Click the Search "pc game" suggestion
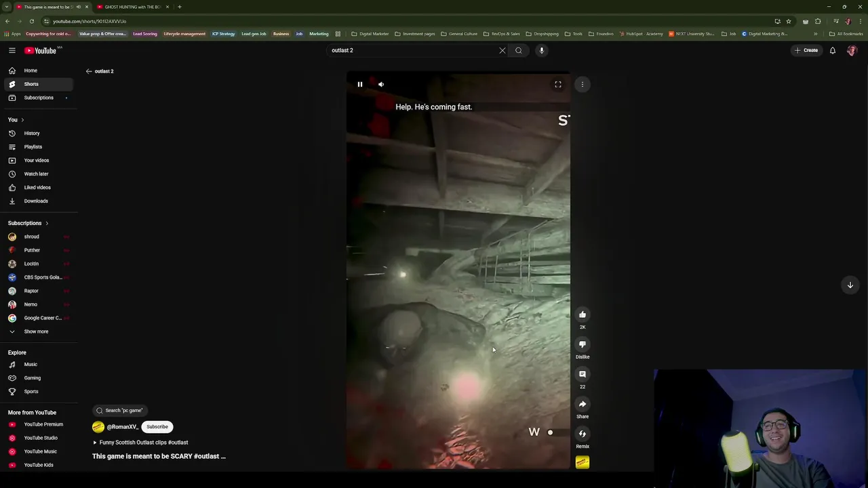868x488 pixels. (119, 411)
